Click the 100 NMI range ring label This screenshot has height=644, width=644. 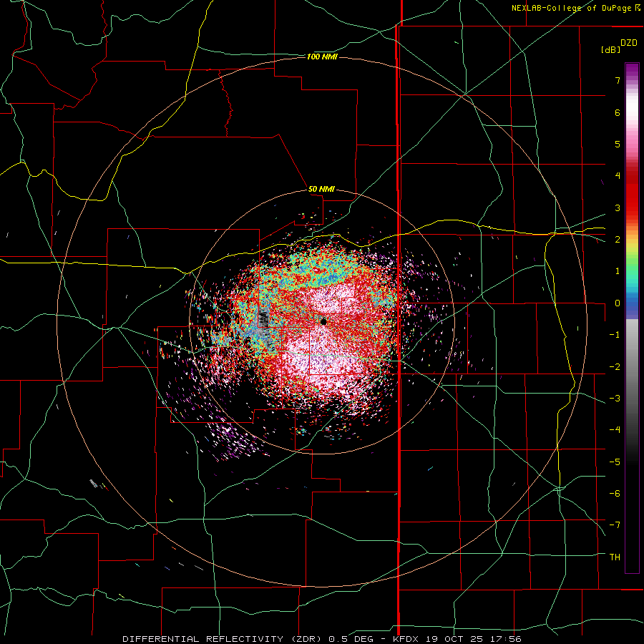[322, 57]
